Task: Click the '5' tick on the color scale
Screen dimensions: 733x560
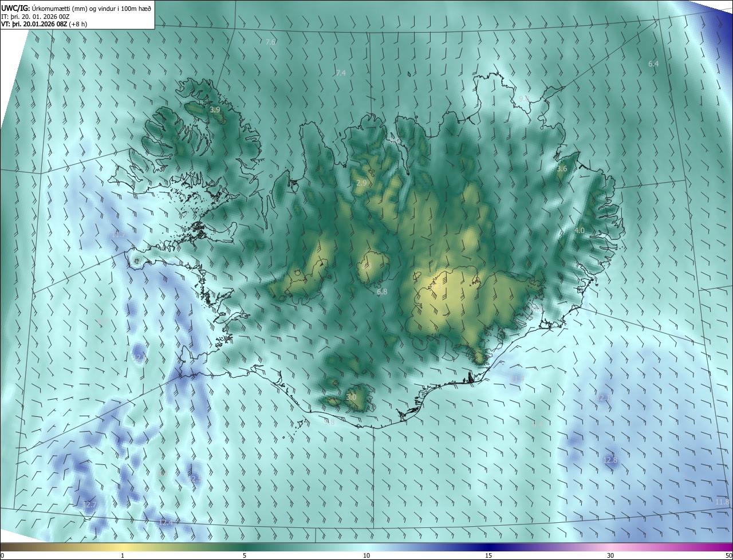Action: tap(245, 555)
